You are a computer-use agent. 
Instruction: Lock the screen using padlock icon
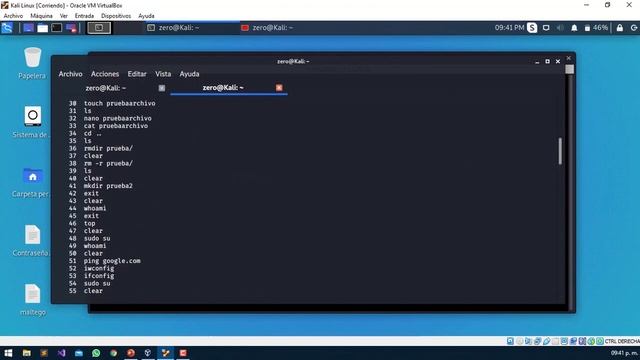[620, 28]
